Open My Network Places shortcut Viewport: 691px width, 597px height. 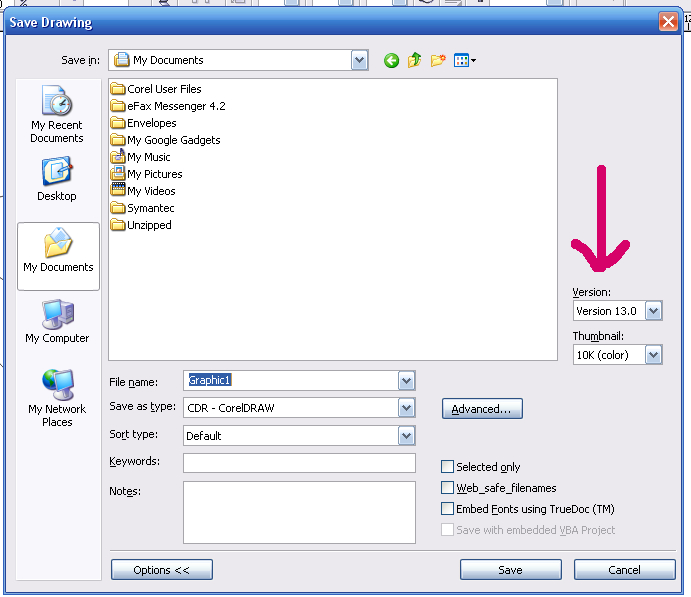coord(57,398)
